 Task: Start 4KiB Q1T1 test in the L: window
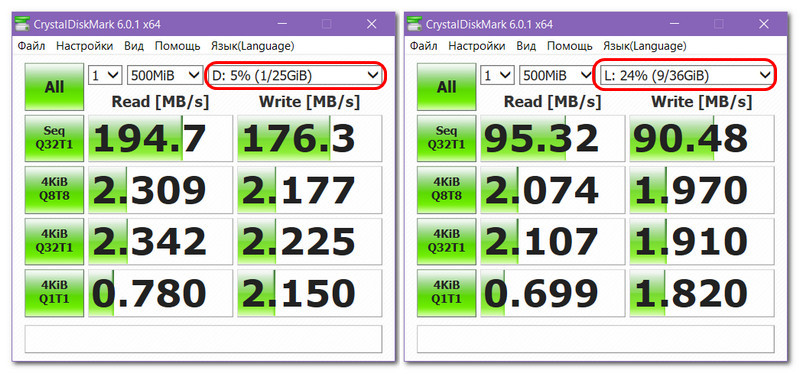click(446, 292)
